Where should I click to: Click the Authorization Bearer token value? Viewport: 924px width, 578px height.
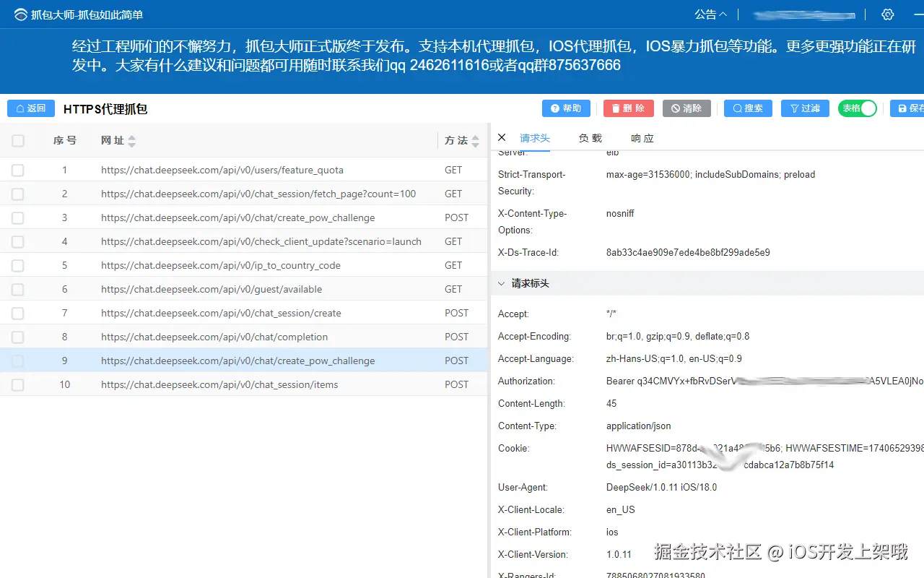coord(764,381)
